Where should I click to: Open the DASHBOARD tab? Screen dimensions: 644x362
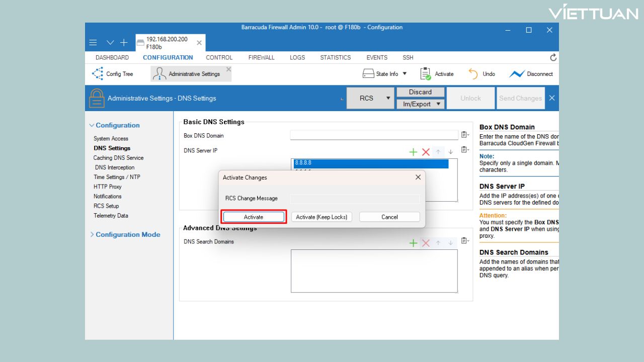[x=112, y=57]
